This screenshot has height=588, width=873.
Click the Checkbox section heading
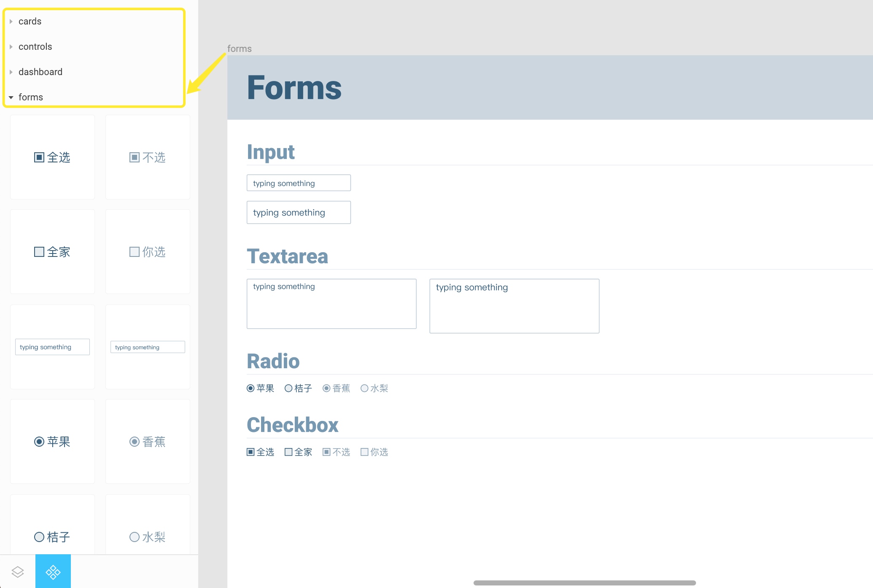[293, 425]
